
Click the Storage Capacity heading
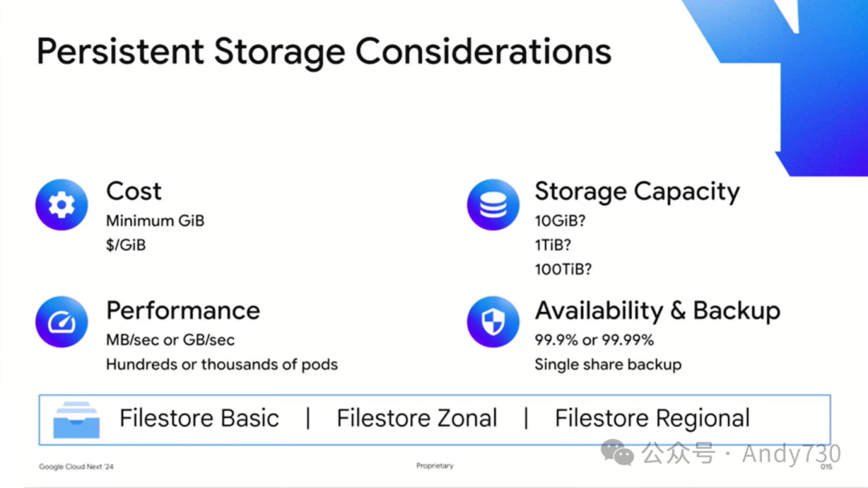pos(637,191)
